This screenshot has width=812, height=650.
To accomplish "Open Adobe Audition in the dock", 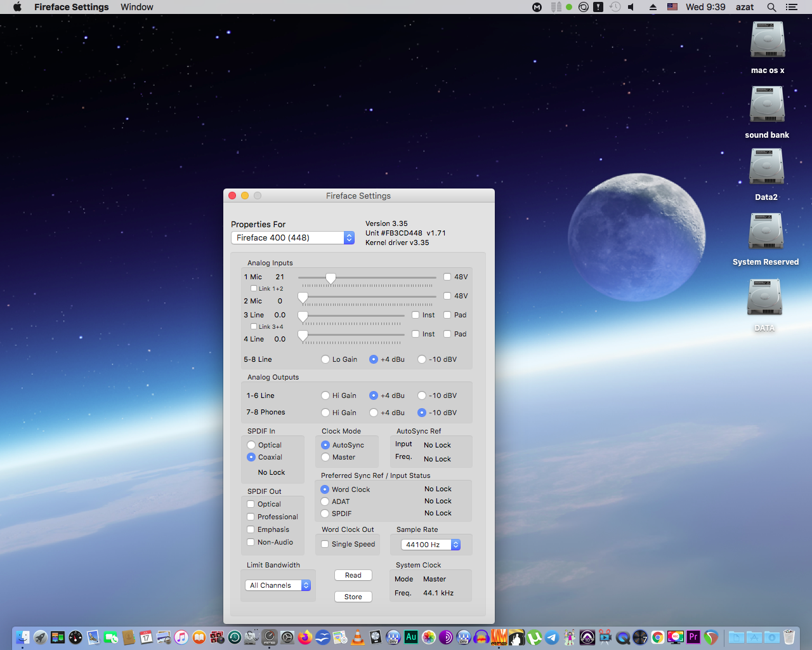I will (411, 637).
